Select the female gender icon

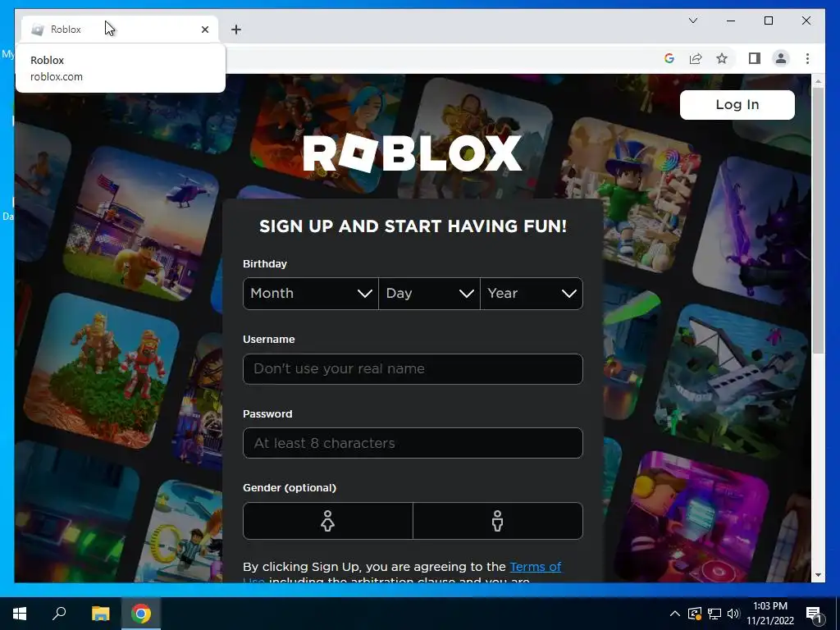pos(328,521)
